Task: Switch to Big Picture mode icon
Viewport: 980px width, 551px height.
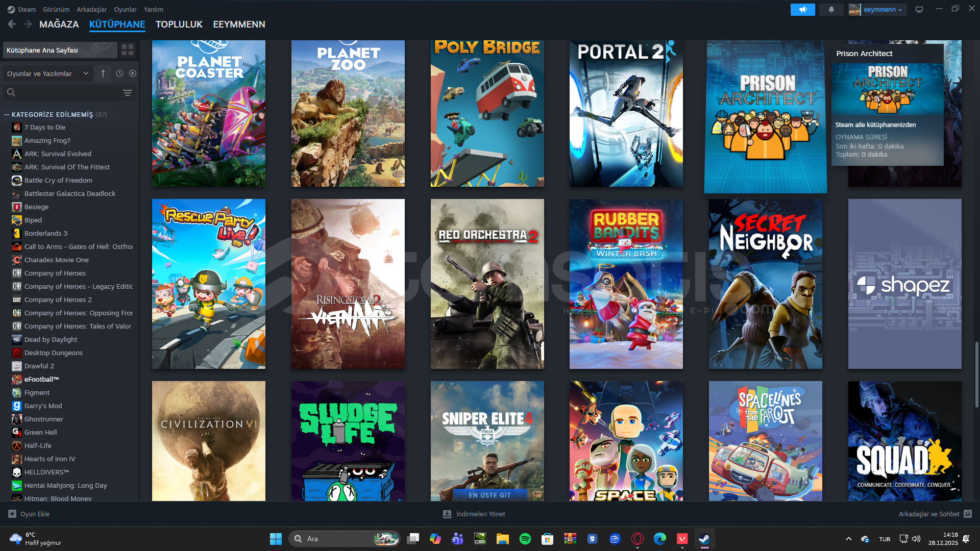Action: coord(919,10)
